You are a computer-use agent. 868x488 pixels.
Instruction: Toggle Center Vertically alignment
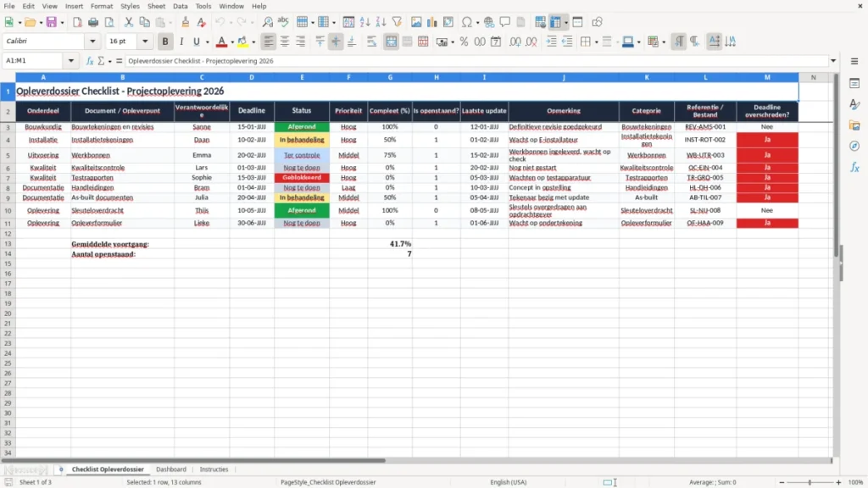point(336,42)
